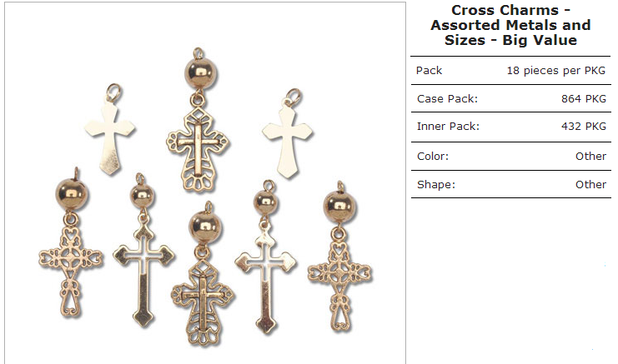The image size is (618, 364).
Task: Click the Color value Other
Action: pos(590,157)
